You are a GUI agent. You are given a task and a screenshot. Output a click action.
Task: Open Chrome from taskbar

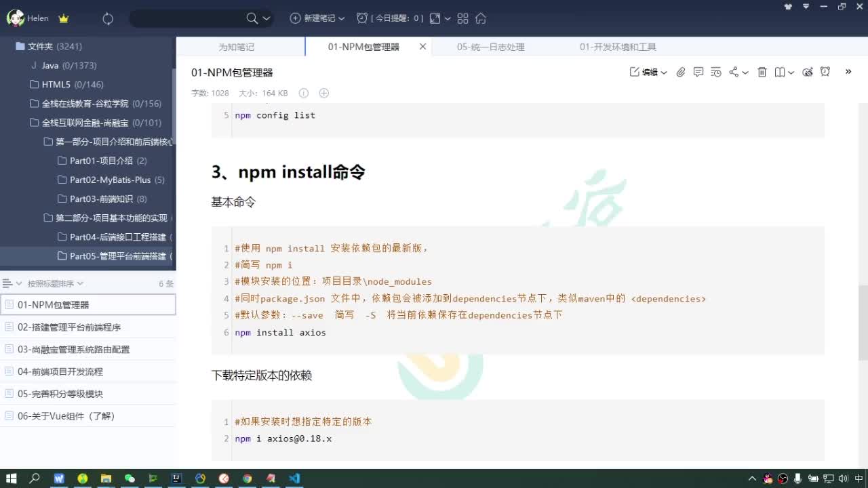coord(248,479)
